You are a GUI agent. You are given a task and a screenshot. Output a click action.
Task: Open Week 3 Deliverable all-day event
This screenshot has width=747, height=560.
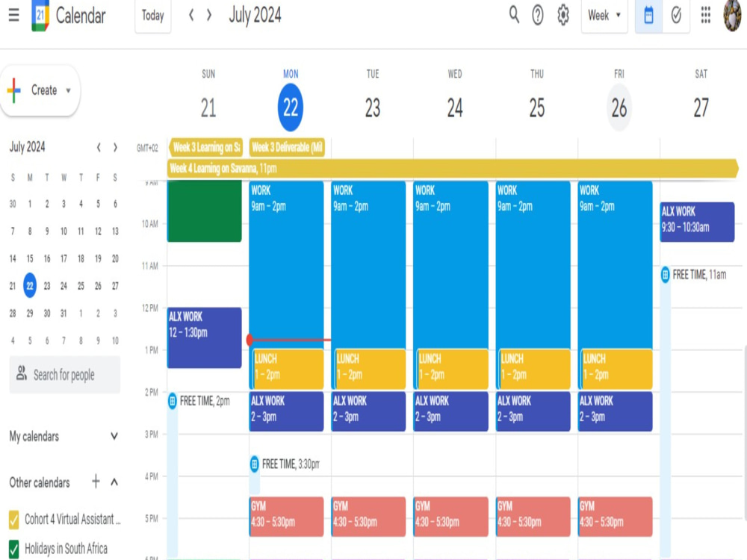[x=287, y=148]
